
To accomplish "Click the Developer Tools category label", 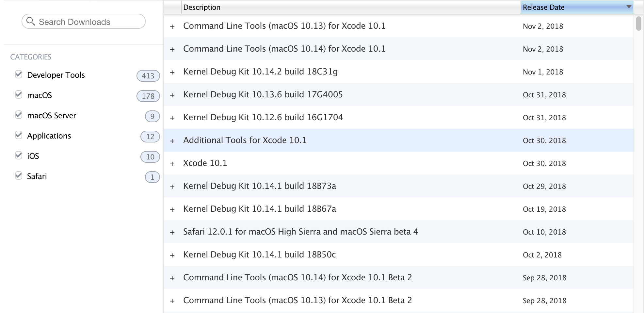I will (x=56, y=75).
